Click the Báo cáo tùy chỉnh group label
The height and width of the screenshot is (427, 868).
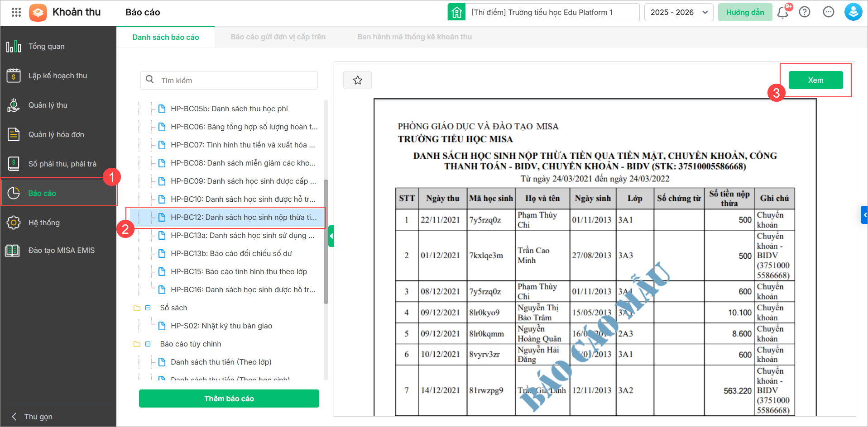click(191, 344)
